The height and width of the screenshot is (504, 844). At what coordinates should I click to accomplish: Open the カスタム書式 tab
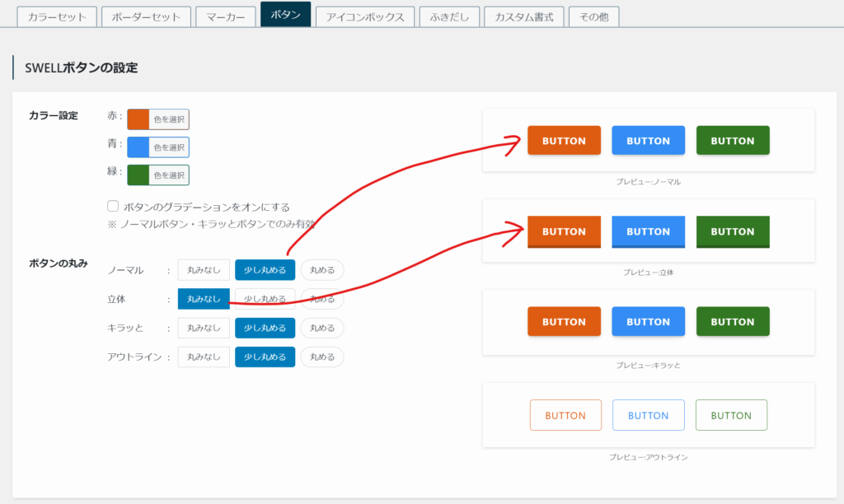click(524, 16)
